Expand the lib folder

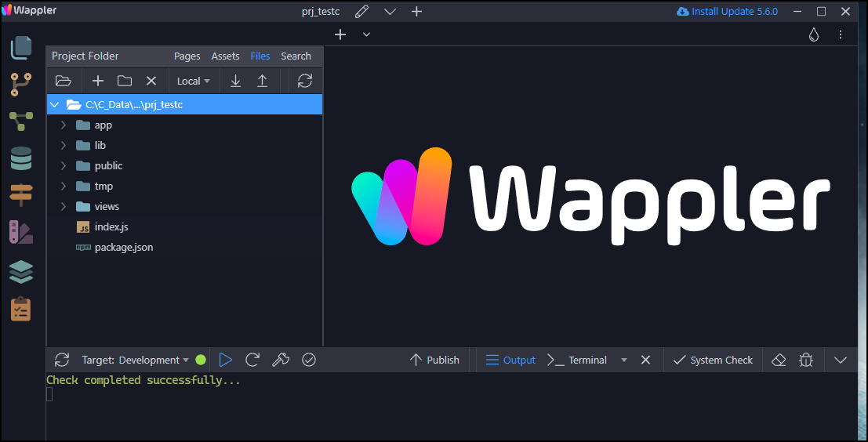63,146
